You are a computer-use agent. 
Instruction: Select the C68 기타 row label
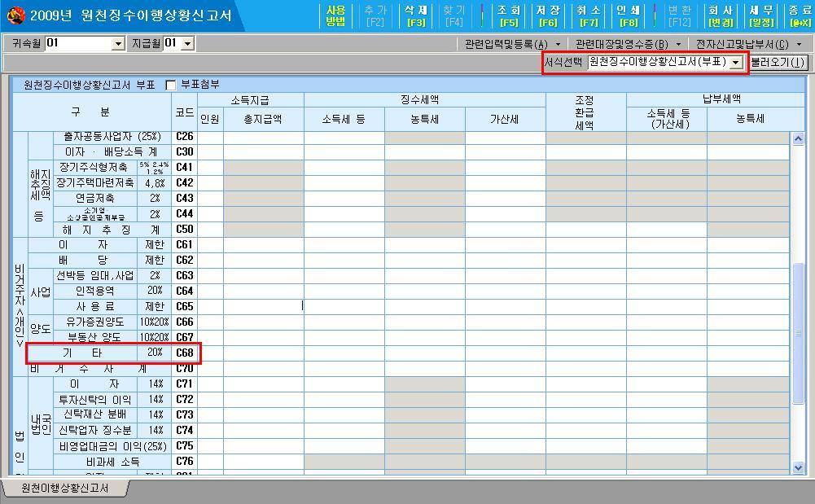click(x=82, y=353)
